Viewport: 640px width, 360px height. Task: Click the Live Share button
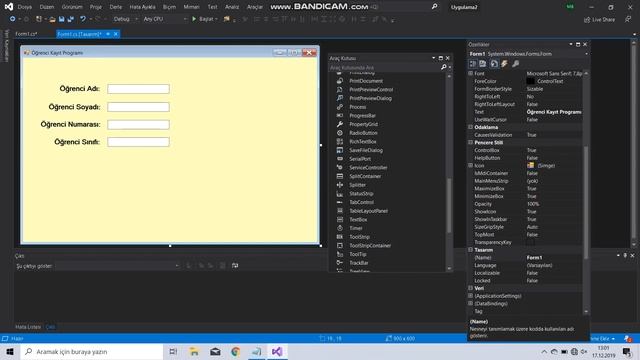point(599,20)
